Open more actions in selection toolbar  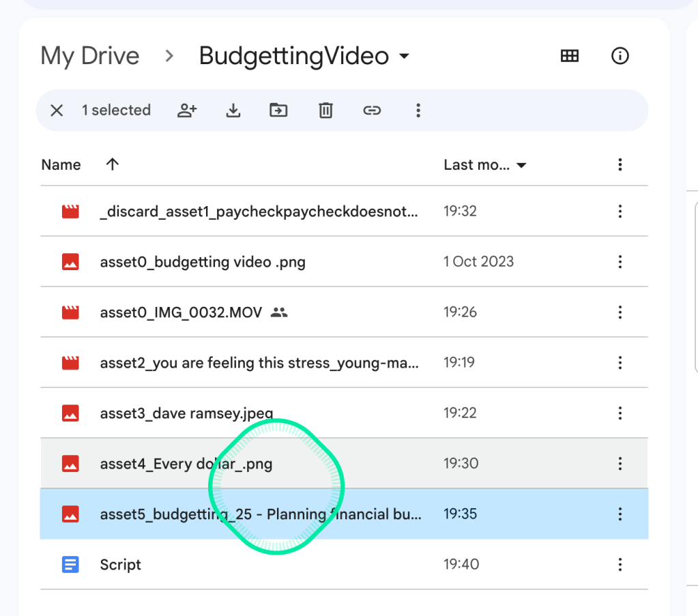[x=418, y=111]
